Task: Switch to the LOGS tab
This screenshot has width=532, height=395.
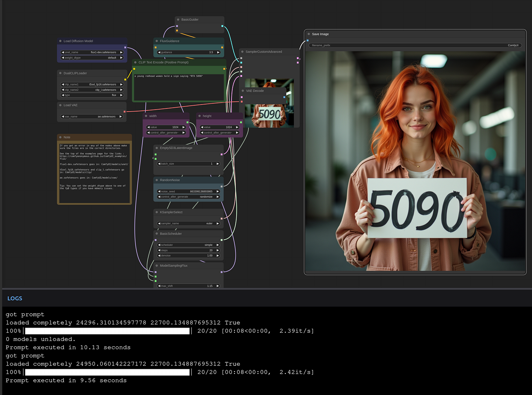Action: click(x=15, y=298)
